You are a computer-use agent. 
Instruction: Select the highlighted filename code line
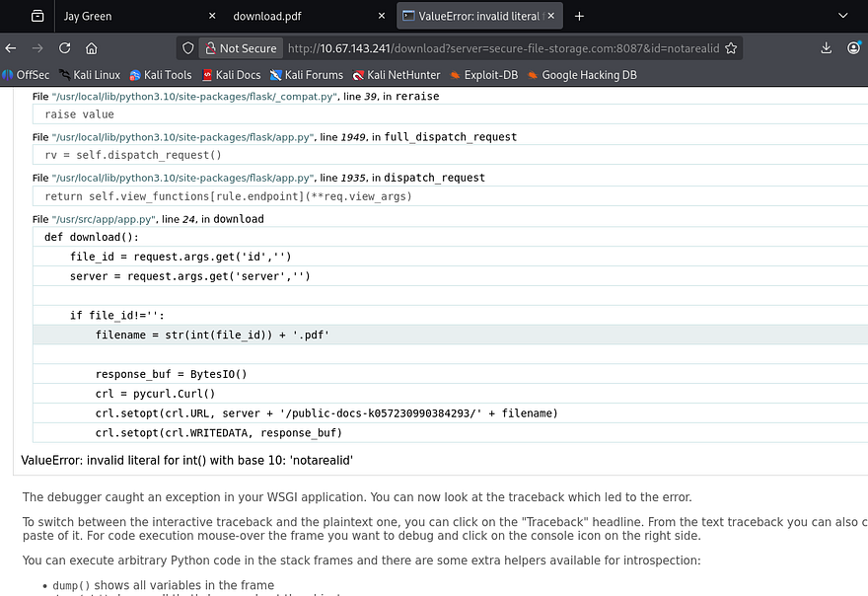[212, 335]
